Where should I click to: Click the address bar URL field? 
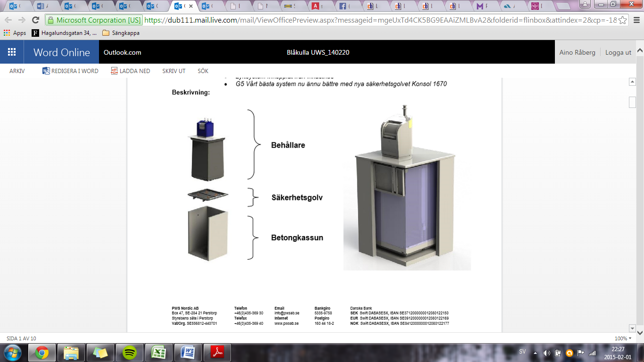coord(380,20)
